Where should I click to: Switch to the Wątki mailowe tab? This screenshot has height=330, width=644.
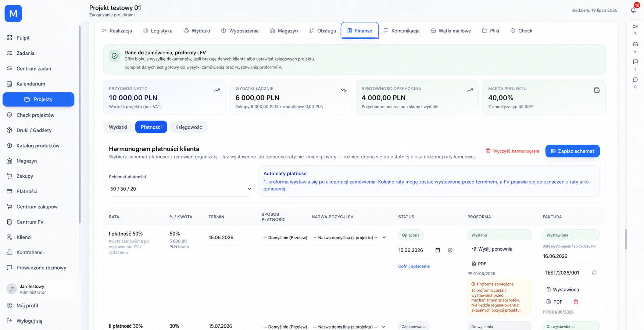(x=451, y=31)
